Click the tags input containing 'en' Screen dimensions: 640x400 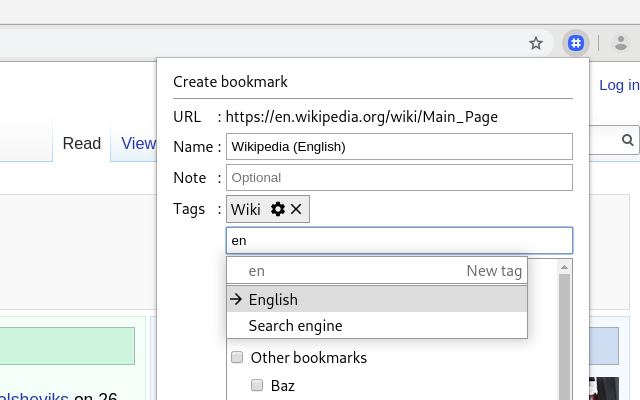399,240
